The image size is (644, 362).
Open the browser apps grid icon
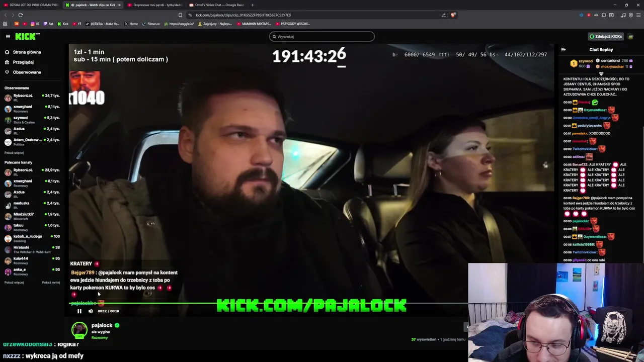tap(5, 24)
